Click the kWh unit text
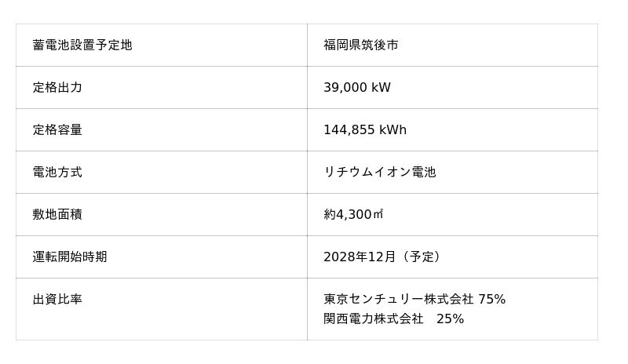This screenshot has width=628, height=364. tap(392, 130)
